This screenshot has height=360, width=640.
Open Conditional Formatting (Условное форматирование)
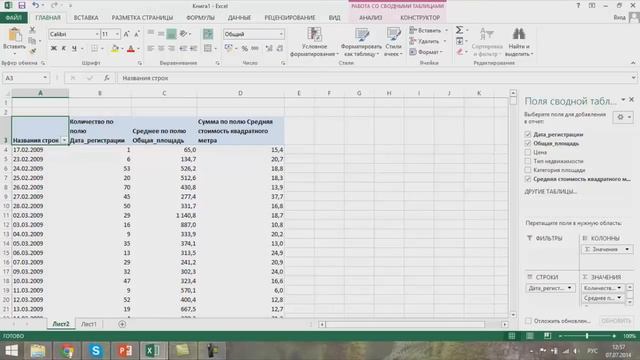tap(314, 42)
